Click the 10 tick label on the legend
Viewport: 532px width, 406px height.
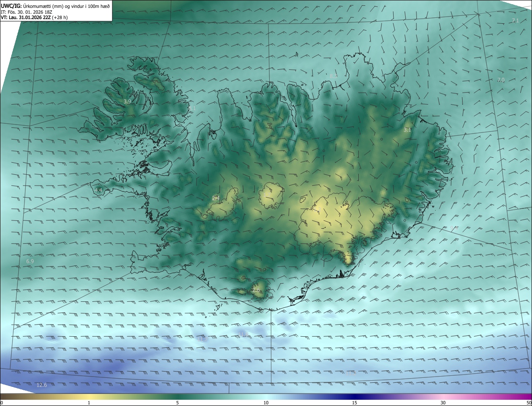pyautogui.click(x=266, y=403)
